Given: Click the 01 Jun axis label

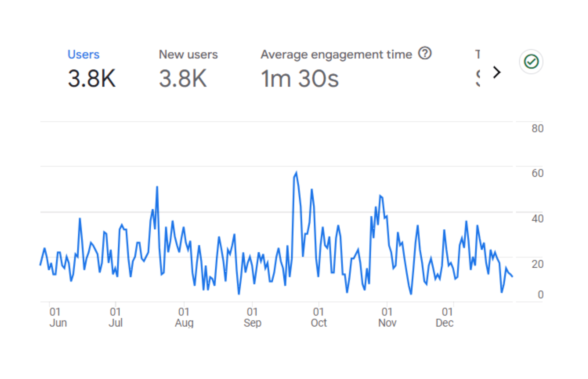Looking at the screenshot, I should (x=58, y=317).
